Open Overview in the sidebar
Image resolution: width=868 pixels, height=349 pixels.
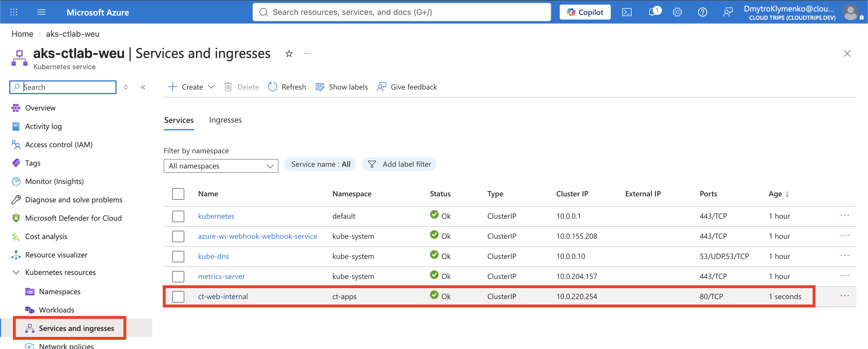[x=40, y=108]
